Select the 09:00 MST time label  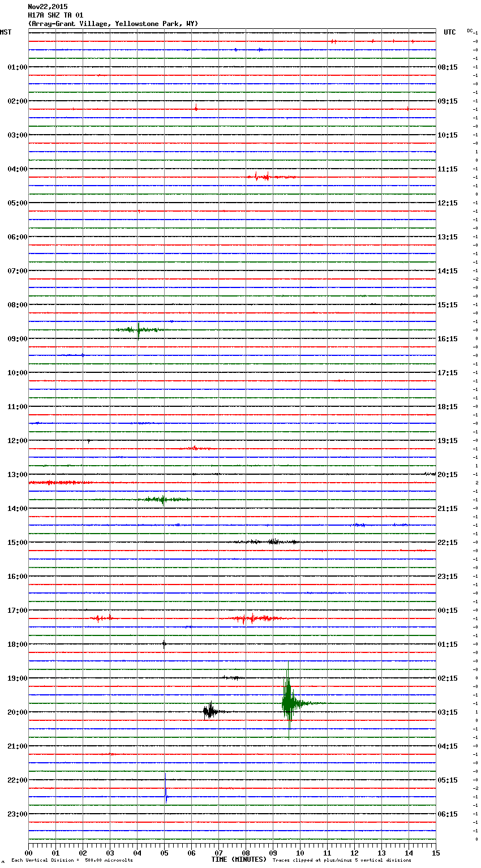[17, 339]
